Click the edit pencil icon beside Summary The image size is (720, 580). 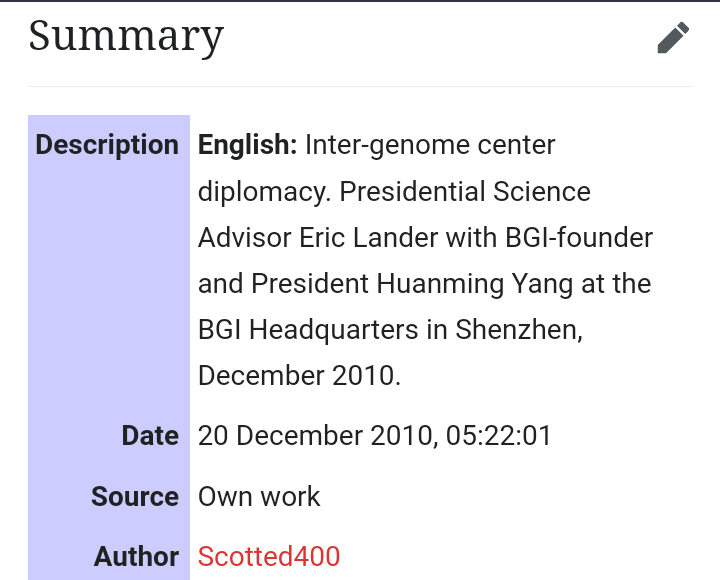pos(673,38)
